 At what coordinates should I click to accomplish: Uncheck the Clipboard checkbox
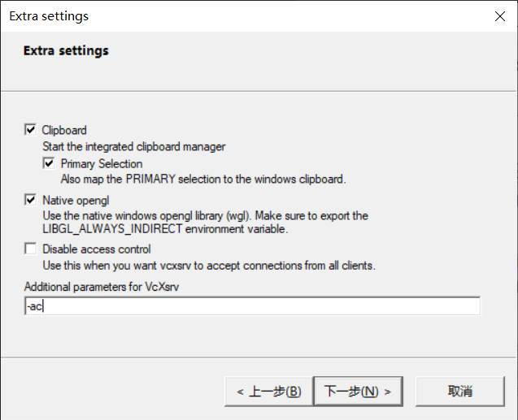point(30,130)
